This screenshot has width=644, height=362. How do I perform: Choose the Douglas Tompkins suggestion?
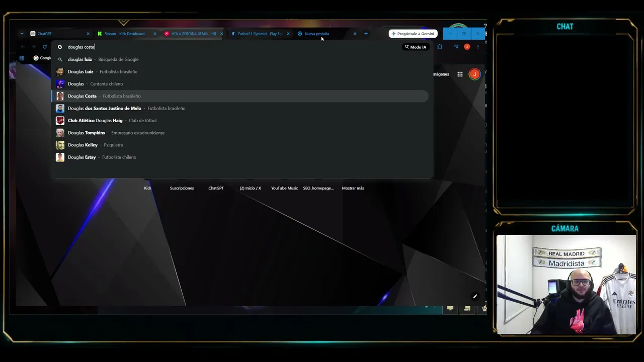coord(240,133)
